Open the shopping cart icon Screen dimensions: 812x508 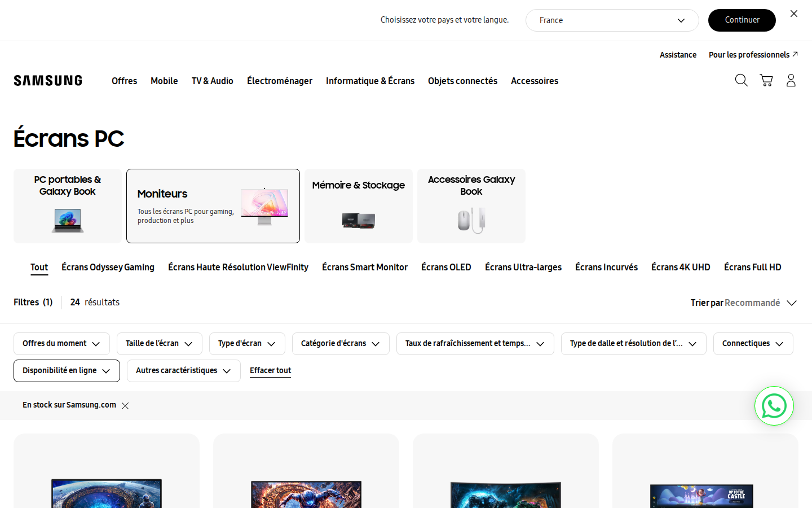(x=766, y=80)
